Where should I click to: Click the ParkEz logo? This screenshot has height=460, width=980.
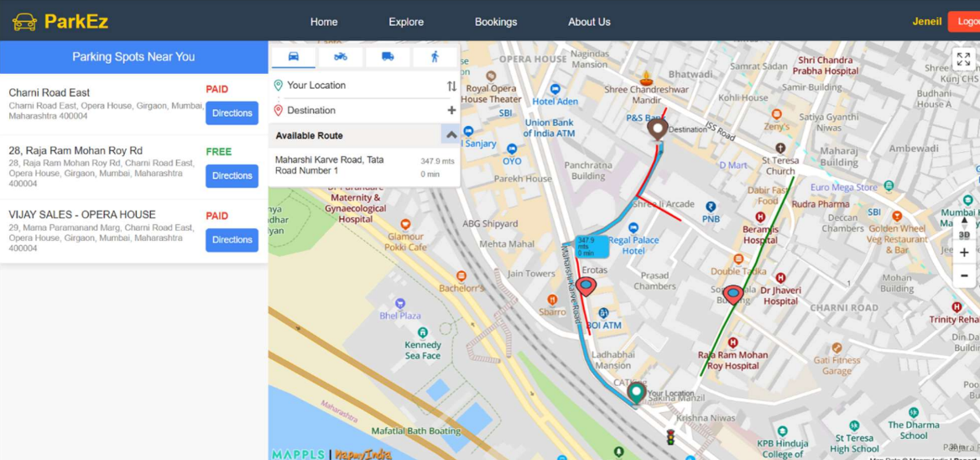(x=60, y=21)
